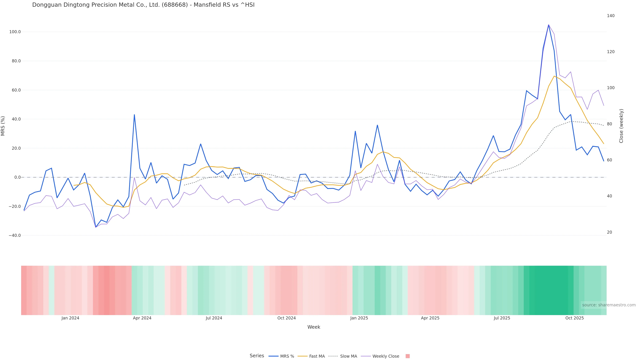Click the orange Fast MA legend line icon
Viewport: 644px width, 362px height.
(x=303, y=356)
